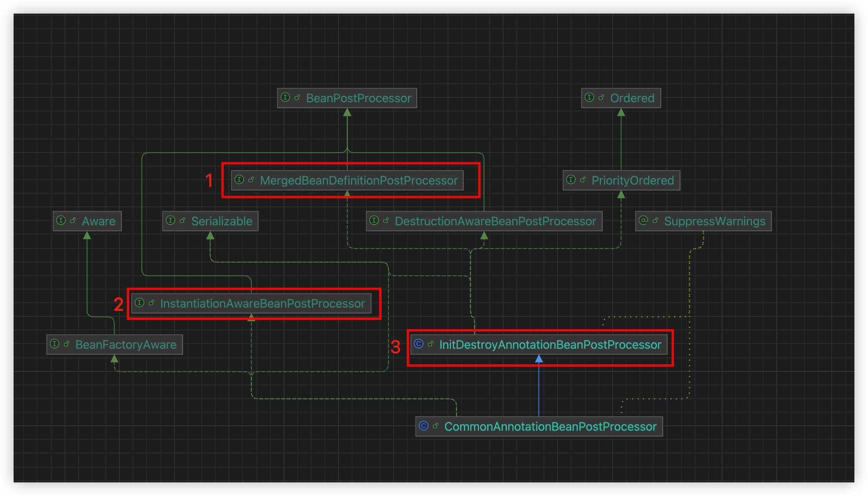Click the interface icon on BeanFactoryAware
Viewport: 868px width, 496px height.
[55, 344]
